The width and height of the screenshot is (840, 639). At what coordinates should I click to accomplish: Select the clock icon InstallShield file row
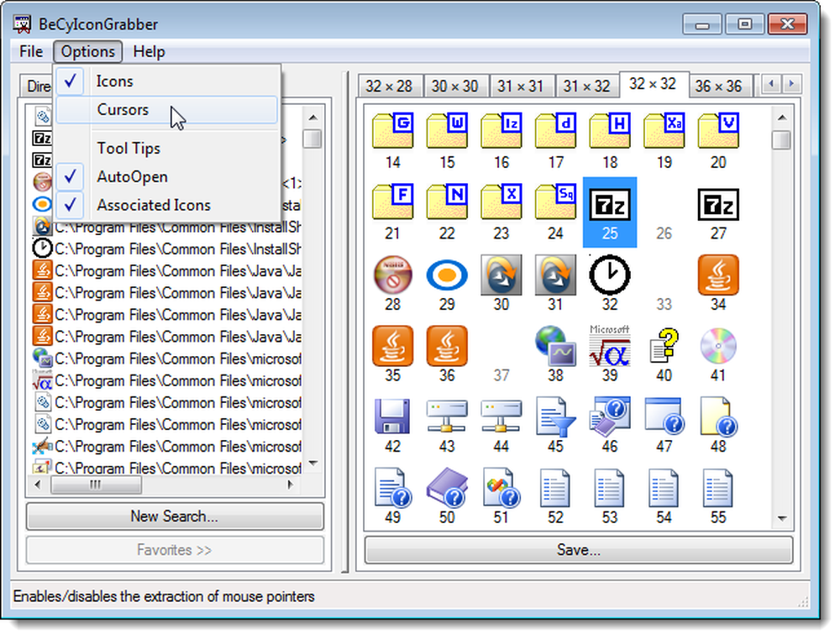point(166,249)
